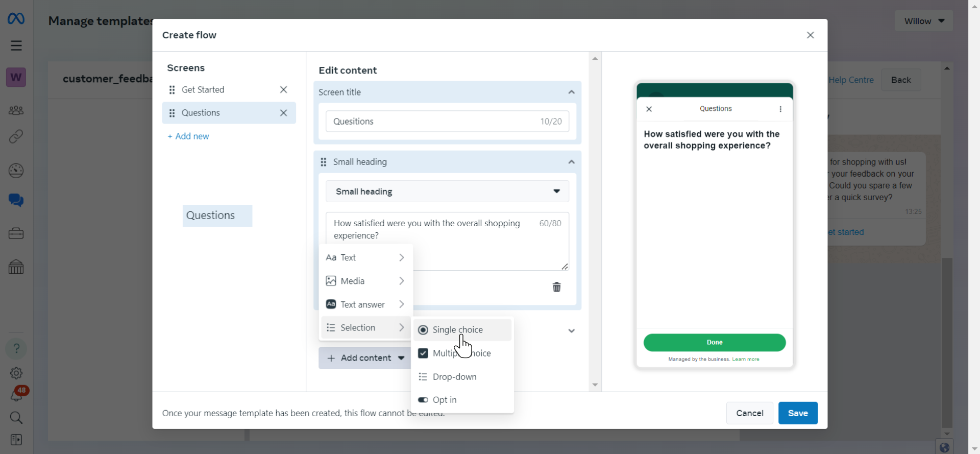Click the Meta logo icon
The width and height of the screenshot is (980, 454).
tap(16, 19)
